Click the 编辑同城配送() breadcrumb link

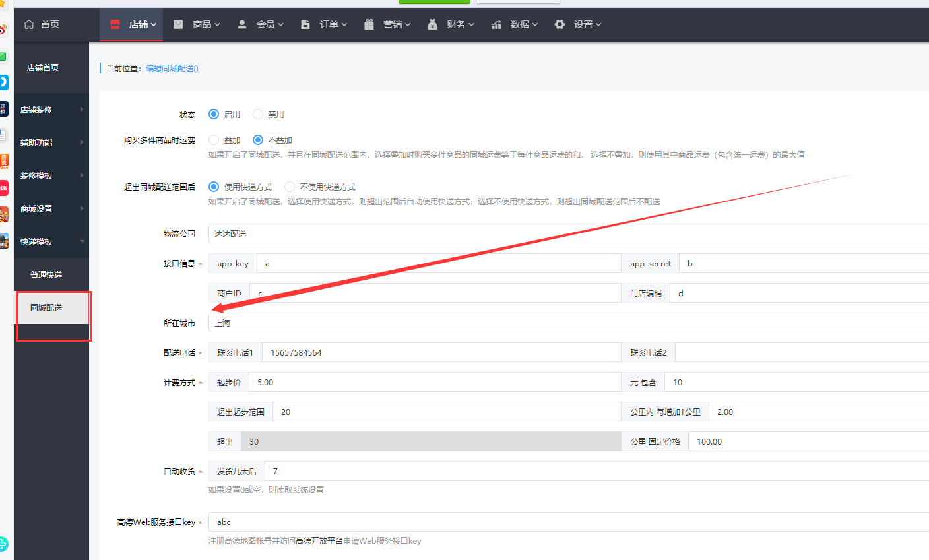(x=172, y=68)
